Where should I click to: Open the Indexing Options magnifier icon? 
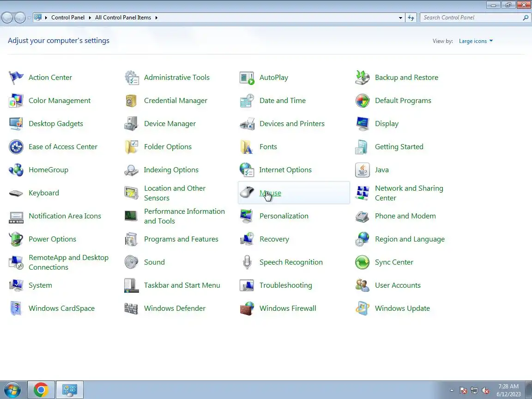coord(131,170)
